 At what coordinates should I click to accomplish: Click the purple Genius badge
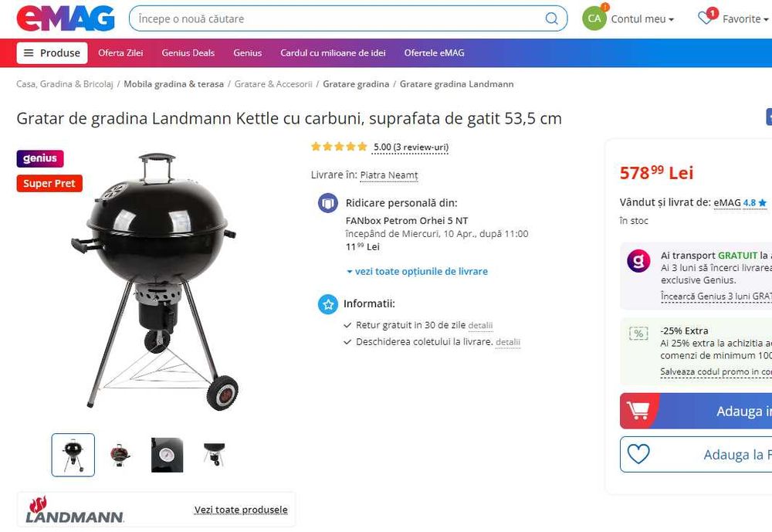coord(40,158)
